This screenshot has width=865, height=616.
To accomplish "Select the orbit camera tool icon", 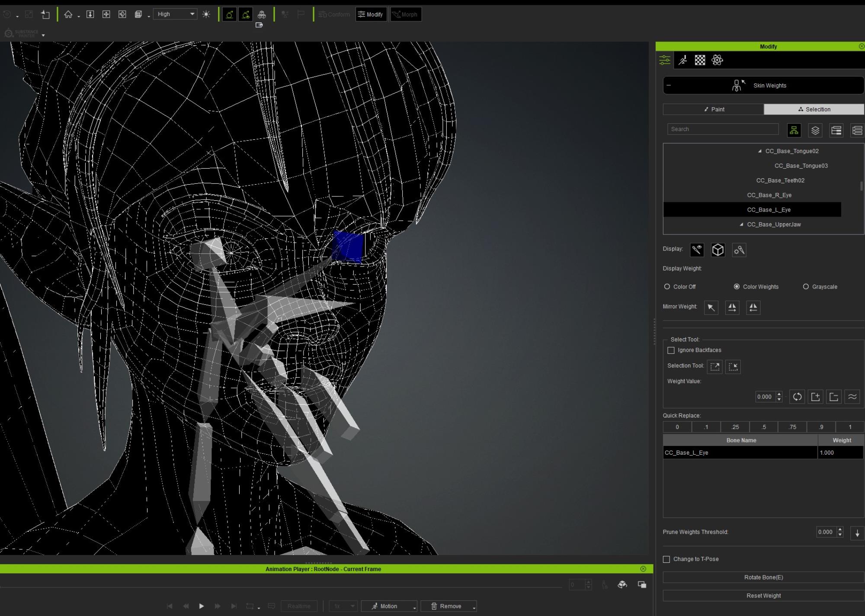I will coord(122,14).
